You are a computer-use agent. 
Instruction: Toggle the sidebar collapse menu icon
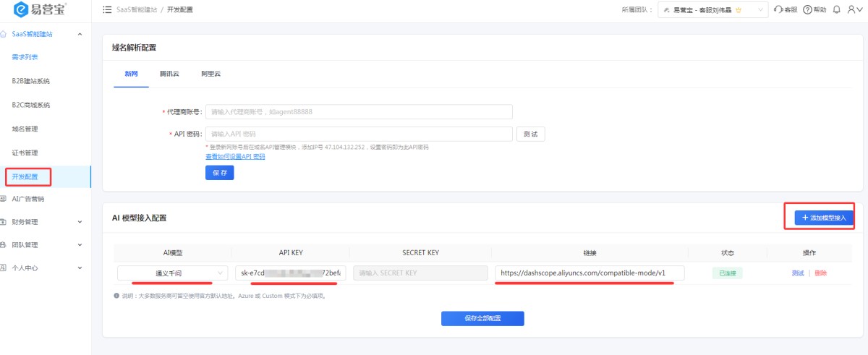[x=108, y=10]
